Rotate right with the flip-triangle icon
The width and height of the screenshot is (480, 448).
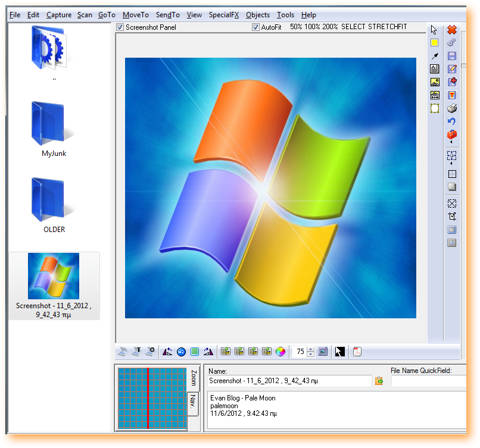pyautogui.click(x=208, y=352)
